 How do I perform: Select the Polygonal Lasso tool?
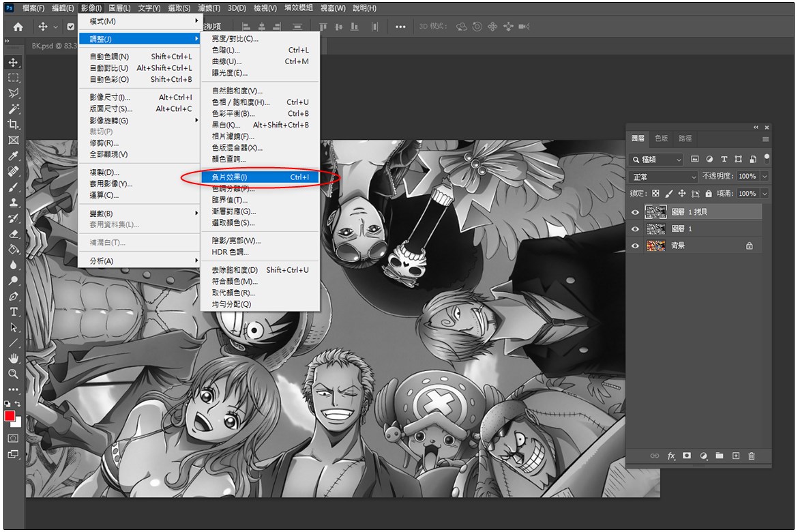coord(13,93)
